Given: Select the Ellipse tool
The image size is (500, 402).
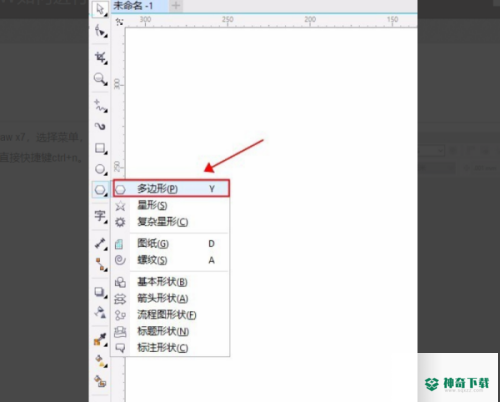Looking at the screenshot, I should pyautogui.click(x=100, y=169).
